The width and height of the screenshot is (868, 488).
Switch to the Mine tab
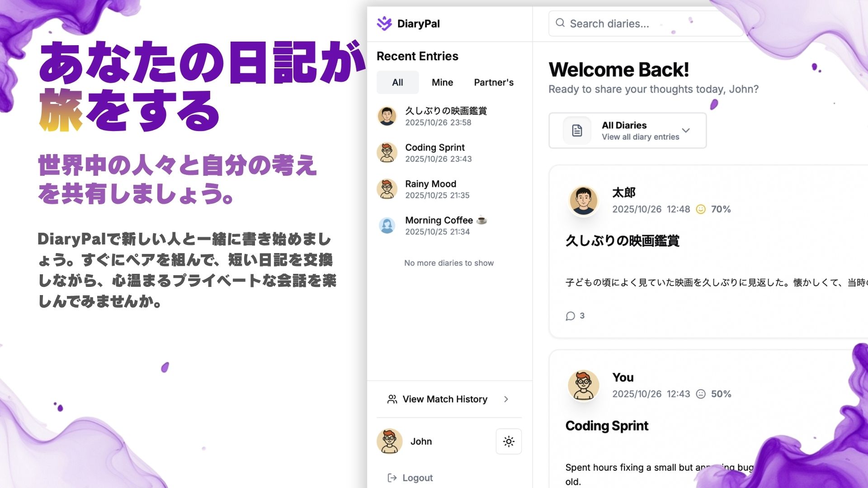pyautogui.click(x=442, y=82)
